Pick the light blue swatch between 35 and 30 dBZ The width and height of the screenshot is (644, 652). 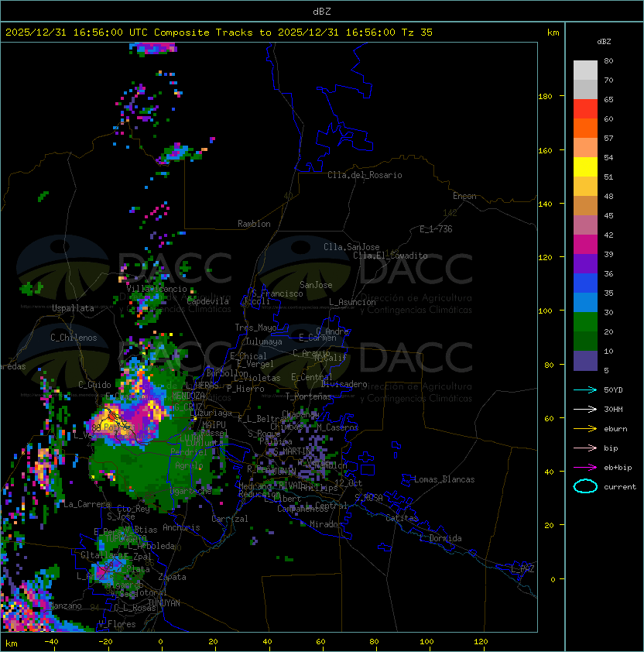tap(585, 303)
